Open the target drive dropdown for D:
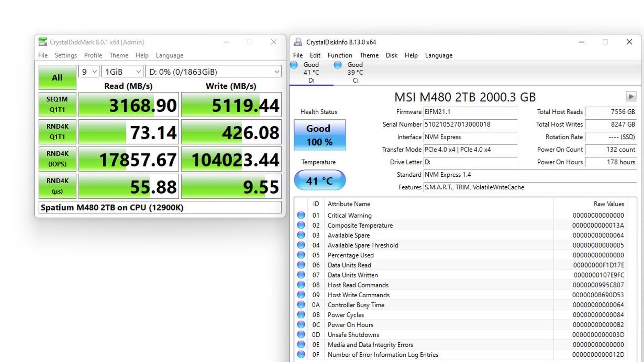644x362 pixels. click(214, 71)
